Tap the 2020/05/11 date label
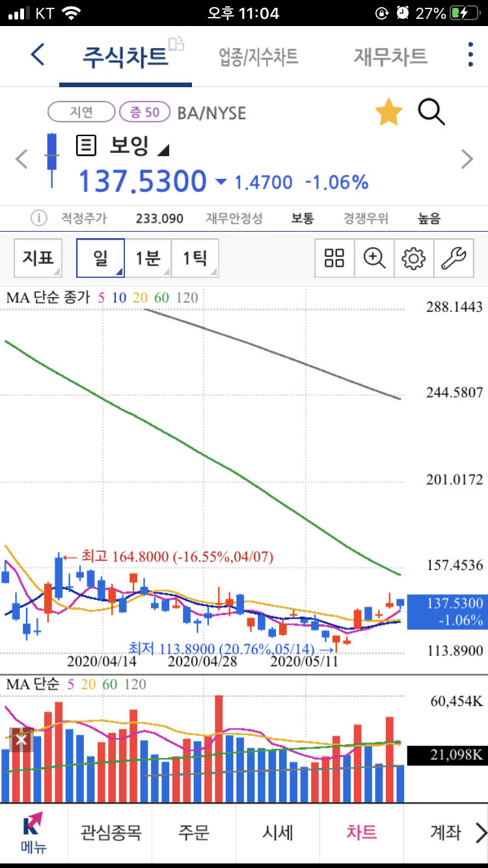 pyautogui.click(x=304, y=661)
